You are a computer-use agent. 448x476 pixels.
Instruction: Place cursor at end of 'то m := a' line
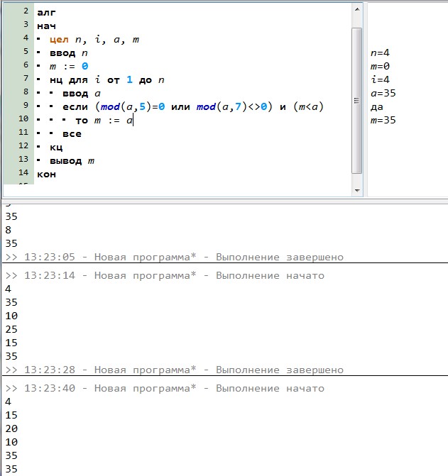(x=133, y=121)
